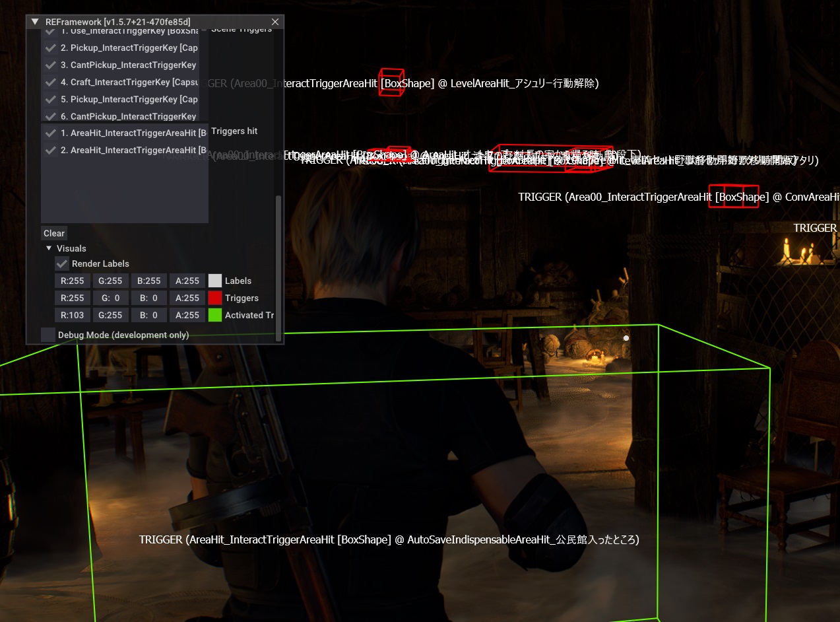840x622 pixels.
Task: Click the AutoSaveIndispensableAreaHit trigger label
Action: pyautogui.click(x=389, y=539)
